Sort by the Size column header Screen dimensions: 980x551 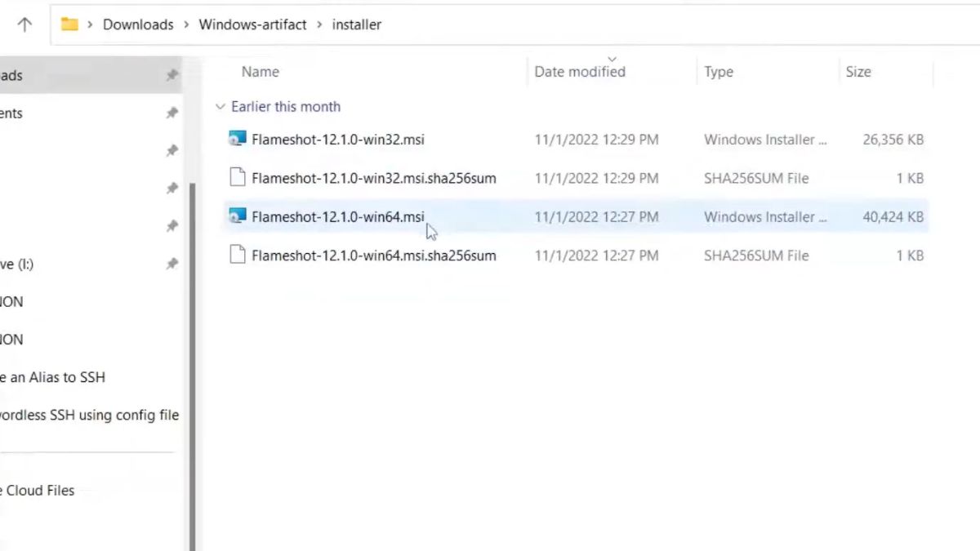coord(858,72)
